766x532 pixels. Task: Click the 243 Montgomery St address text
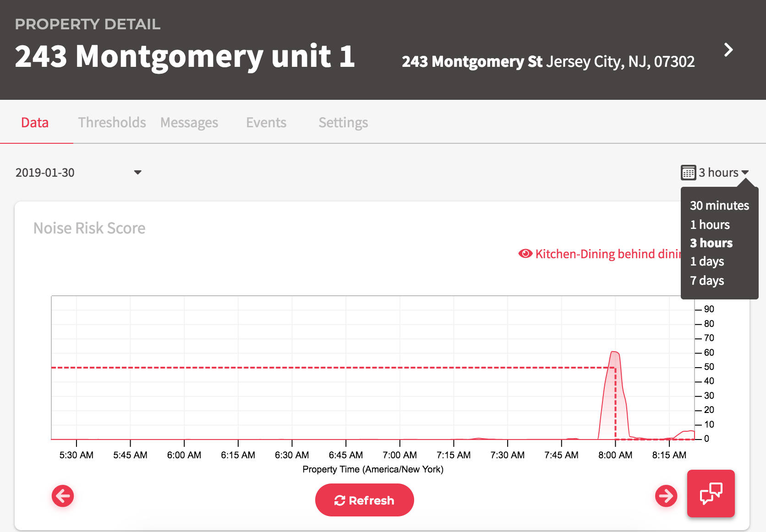click(x=548, y=61)
